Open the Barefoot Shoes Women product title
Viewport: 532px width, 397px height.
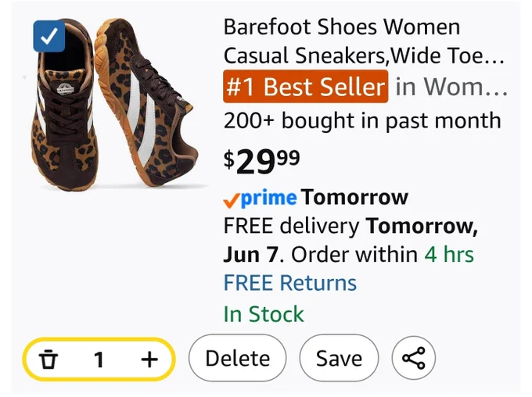coord(364,41)
